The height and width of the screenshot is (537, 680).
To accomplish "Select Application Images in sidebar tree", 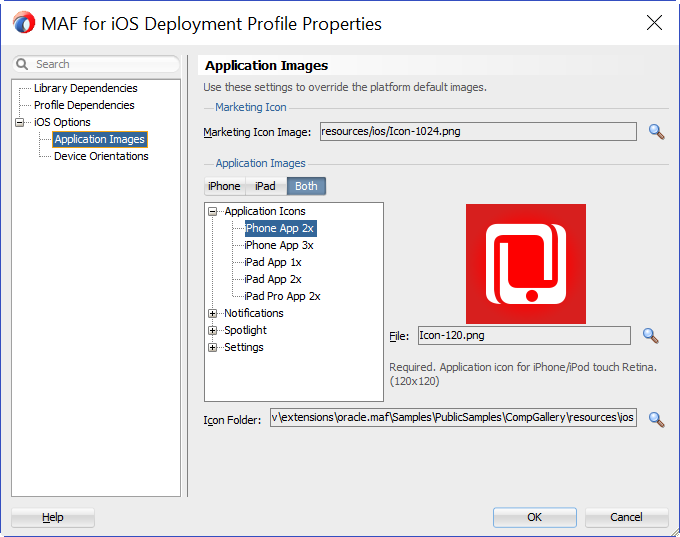I will pos(99,139).
